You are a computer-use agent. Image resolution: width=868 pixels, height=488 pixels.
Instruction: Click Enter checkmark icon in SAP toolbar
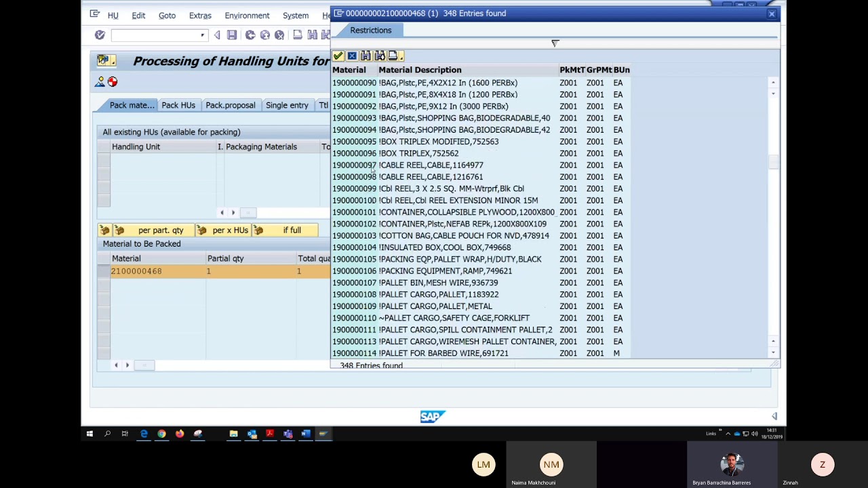coord(100,35)
